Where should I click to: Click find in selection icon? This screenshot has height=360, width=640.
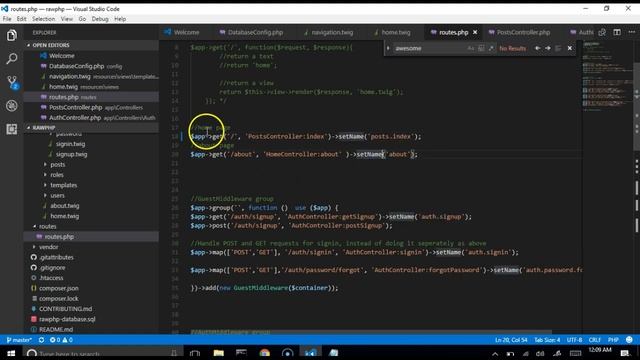tap(558, 48)
